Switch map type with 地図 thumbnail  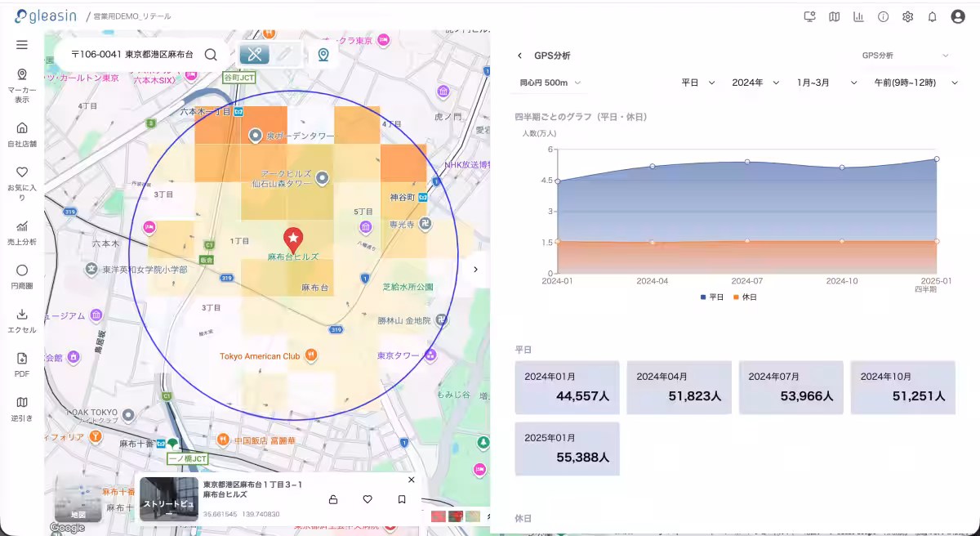78,499
